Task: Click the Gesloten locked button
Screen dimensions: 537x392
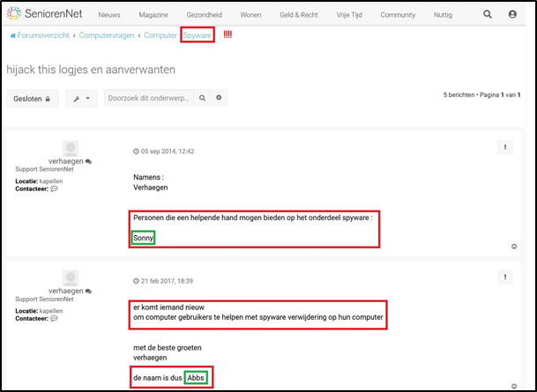Action: tap(33, 99)
